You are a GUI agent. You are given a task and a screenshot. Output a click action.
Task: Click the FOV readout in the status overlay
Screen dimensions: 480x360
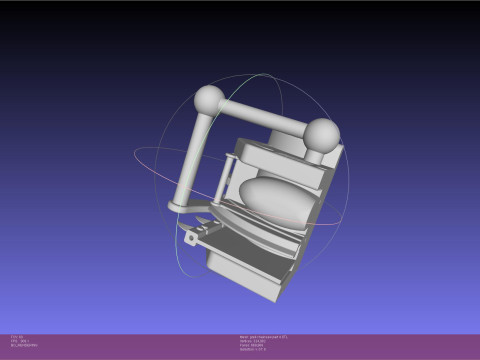coord(17,337)
